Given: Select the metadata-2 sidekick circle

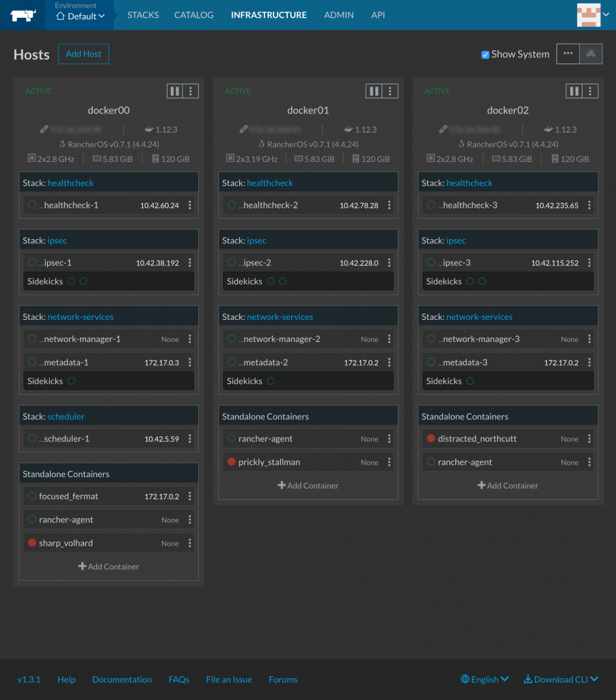Looking at the screenshot, I should [x=271, y=381].
